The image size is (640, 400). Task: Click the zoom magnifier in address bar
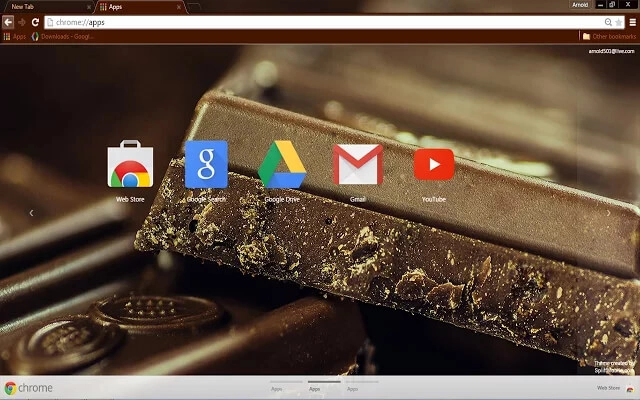coord(608,22)
